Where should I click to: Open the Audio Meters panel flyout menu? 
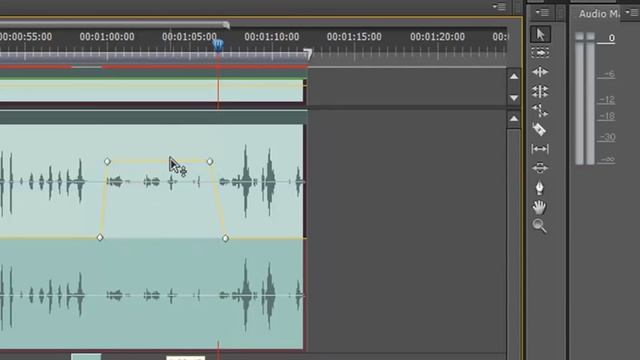pos(633,13)
